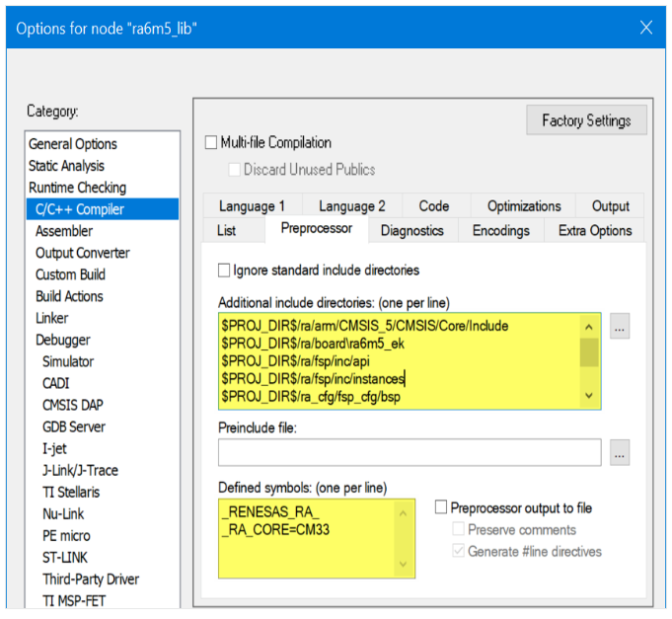This screenshot has width=672, height=619.
Task: Select Linker category
Action: [52, 318]
